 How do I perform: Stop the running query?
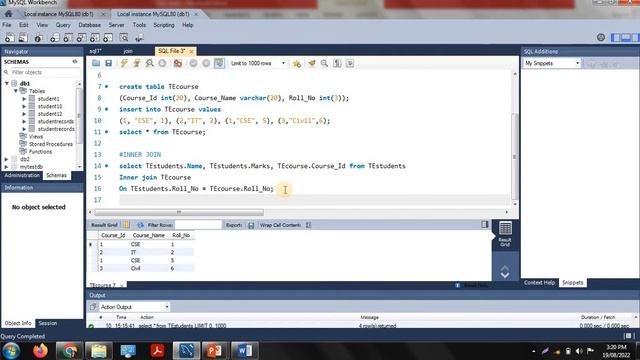[x=162, y=63]
